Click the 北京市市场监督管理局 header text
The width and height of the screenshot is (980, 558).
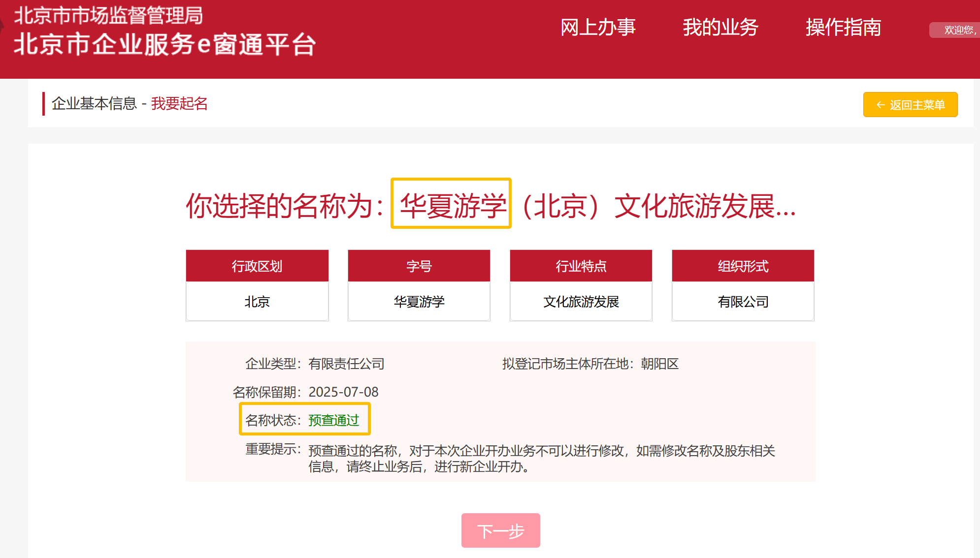coord(108,15)
